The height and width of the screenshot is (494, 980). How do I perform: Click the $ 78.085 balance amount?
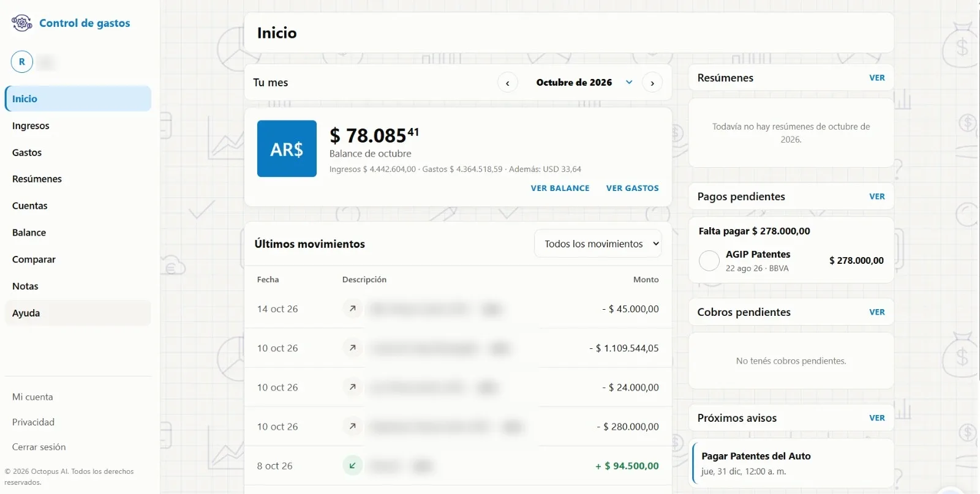tap(374, 135)
